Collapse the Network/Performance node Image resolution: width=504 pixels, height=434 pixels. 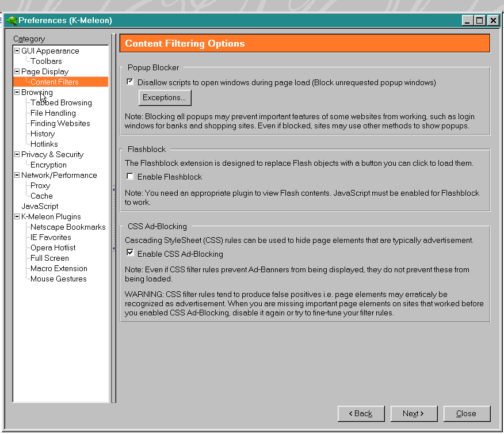pos(17,175)
